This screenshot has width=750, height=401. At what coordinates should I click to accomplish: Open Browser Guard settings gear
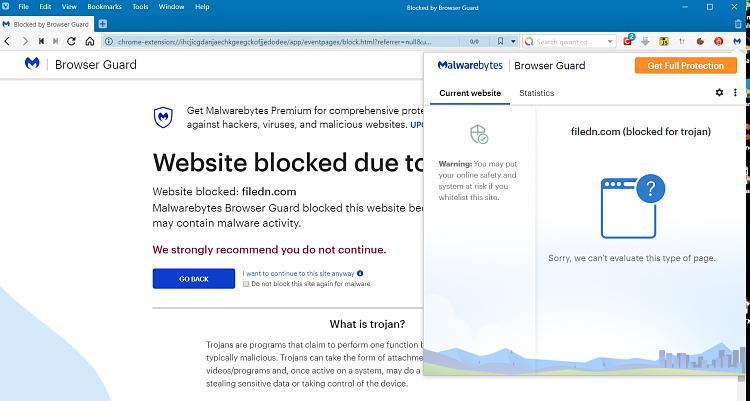click(x=719, y=92)
